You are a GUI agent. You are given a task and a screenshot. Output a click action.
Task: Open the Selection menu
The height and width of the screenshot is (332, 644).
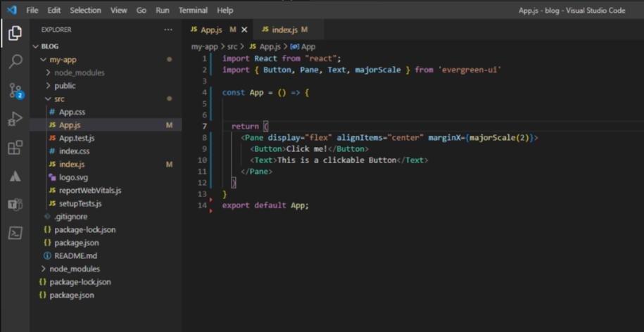tap(85, 11)
